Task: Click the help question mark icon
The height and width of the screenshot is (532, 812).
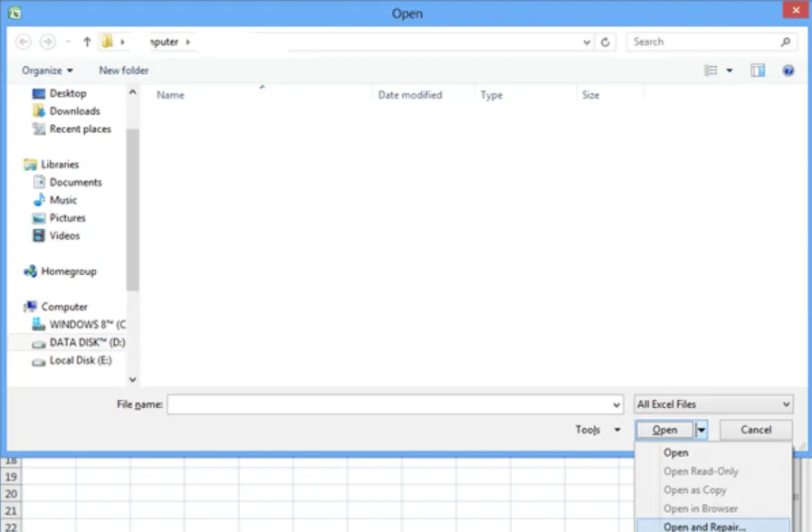Action: click(x=788, y=71)
